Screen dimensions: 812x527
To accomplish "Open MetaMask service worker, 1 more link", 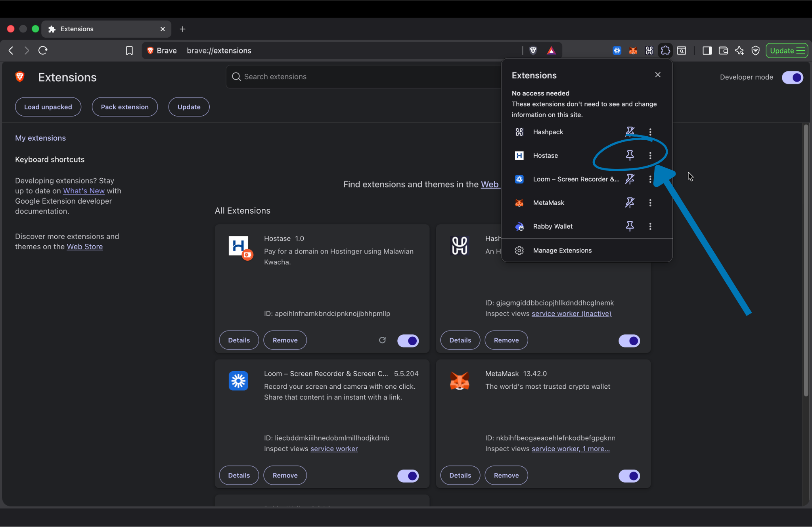I will point(571,449).
